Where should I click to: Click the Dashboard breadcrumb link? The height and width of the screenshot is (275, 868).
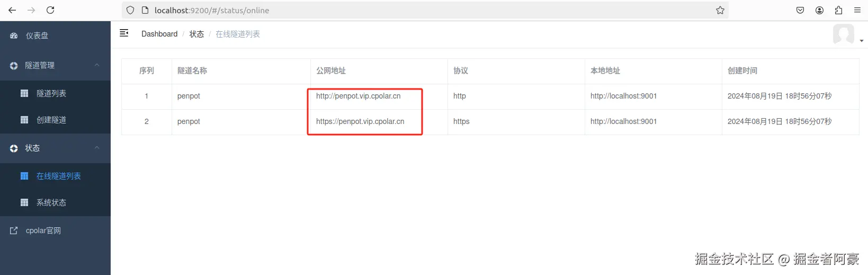tap(159, 34)
